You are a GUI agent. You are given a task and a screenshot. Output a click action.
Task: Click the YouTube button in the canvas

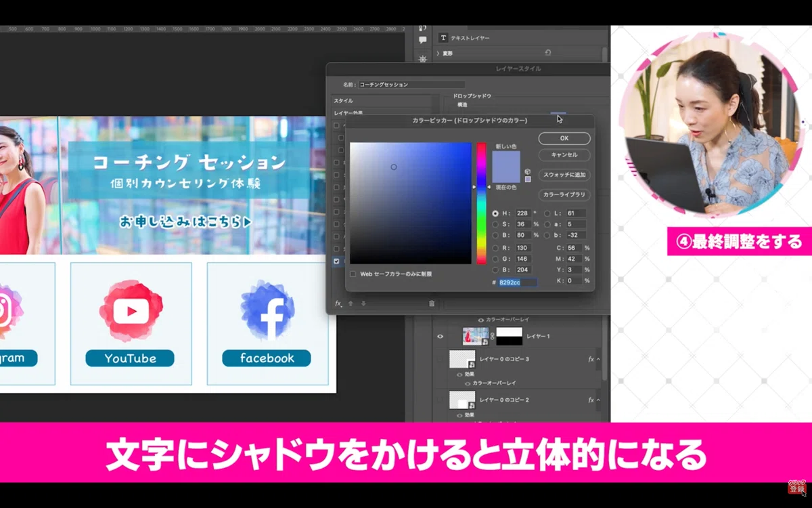pos(130,358)
